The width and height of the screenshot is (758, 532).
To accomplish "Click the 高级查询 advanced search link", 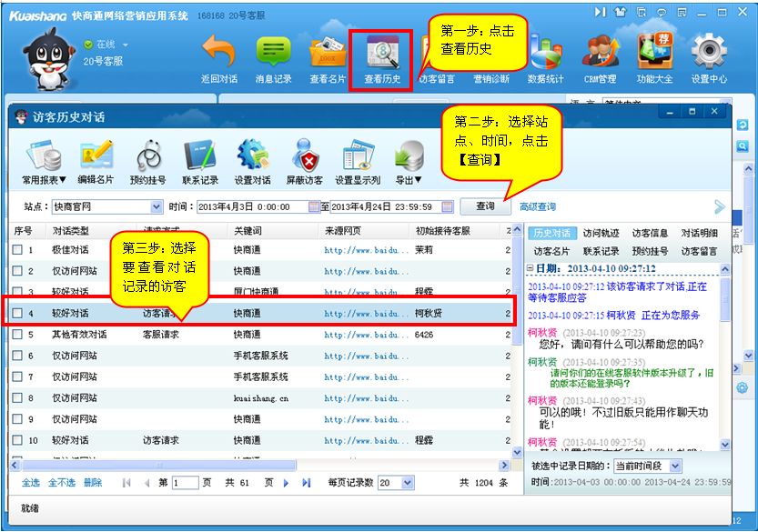I will coord(538,207).
